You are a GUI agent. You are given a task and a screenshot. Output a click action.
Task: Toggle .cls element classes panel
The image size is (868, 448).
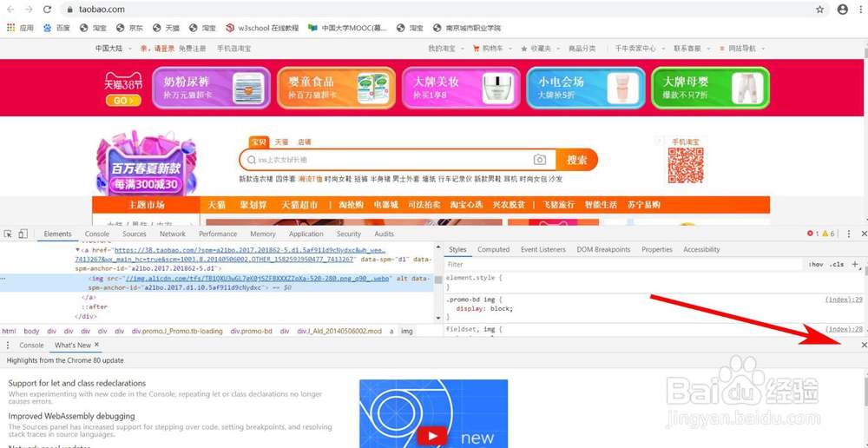[837, 265]
